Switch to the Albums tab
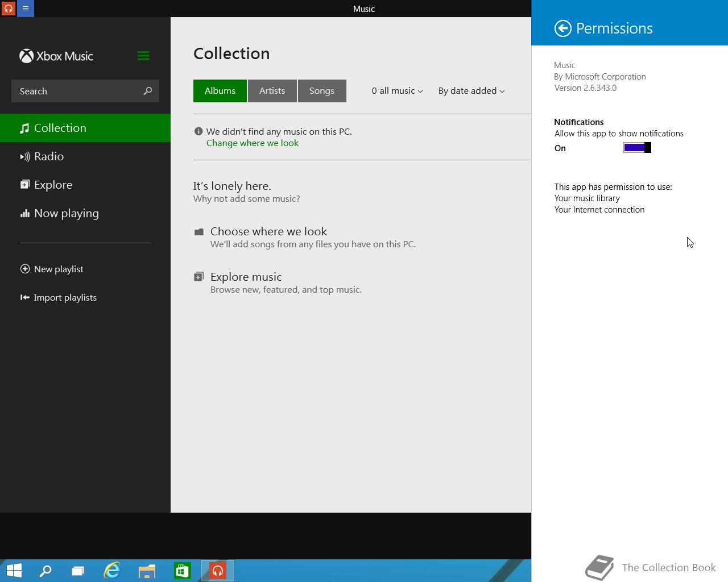This screenshot has height=582, width=728. (x=220, y=91)
